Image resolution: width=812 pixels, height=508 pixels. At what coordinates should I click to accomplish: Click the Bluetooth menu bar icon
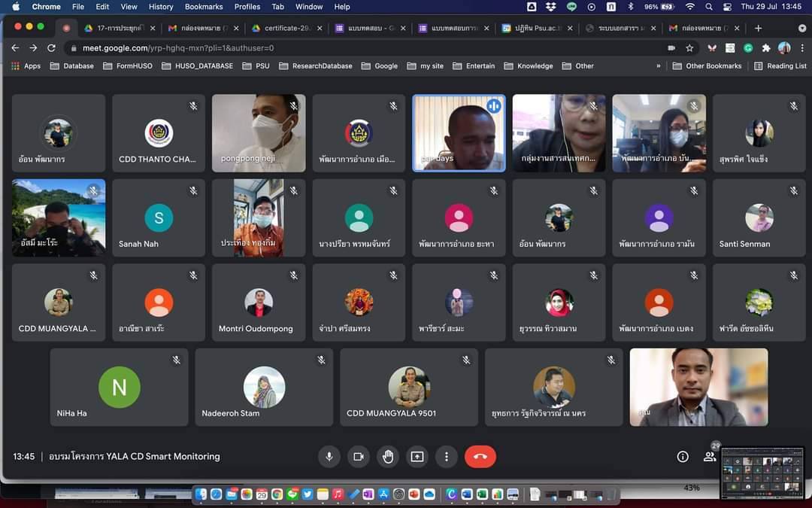tap(631, 7)
